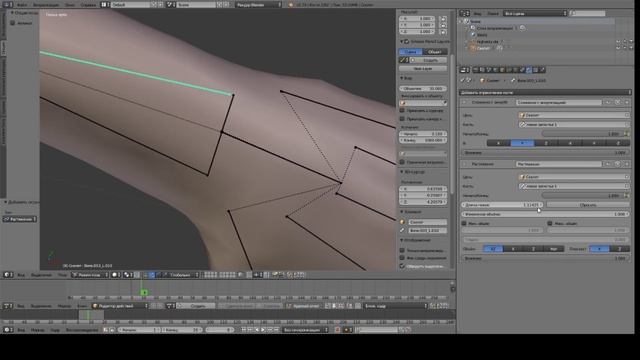
Task: Click play animation in timeline
Action: 263,330
